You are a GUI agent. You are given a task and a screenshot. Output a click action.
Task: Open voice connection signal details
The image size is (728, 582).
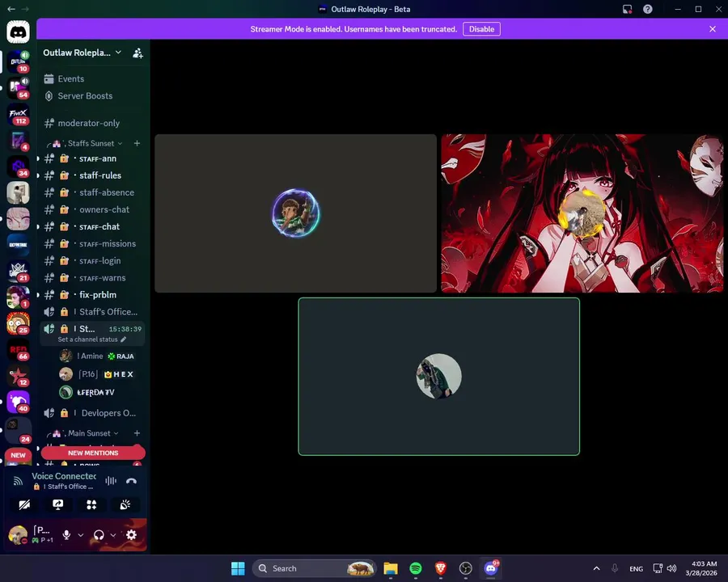tap(18, 481)
